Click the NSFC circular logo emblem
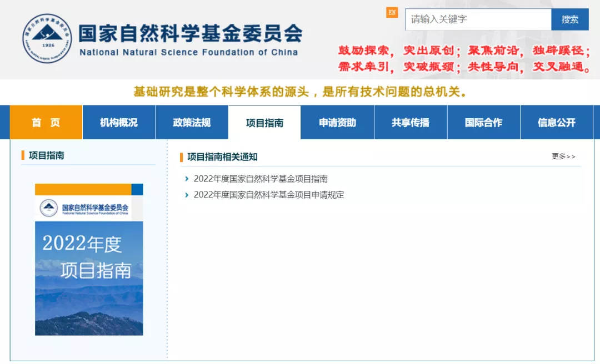 47,38
